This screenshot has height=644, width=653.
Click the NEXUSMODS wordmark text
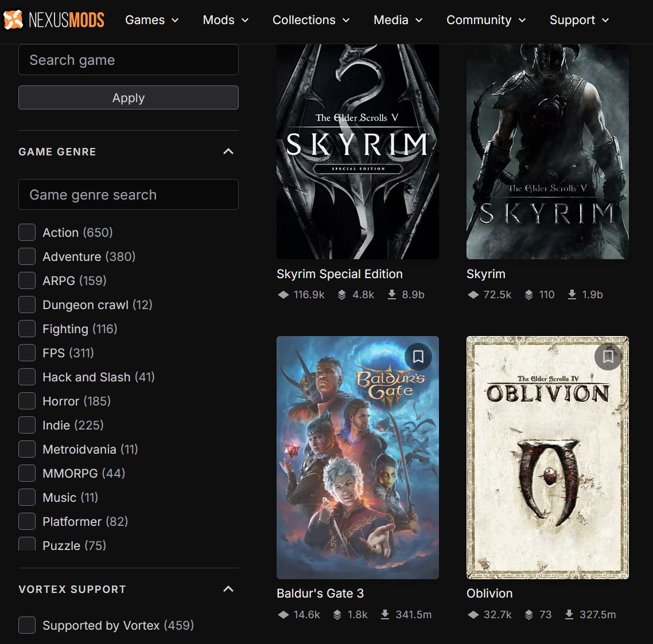(66, 20)
